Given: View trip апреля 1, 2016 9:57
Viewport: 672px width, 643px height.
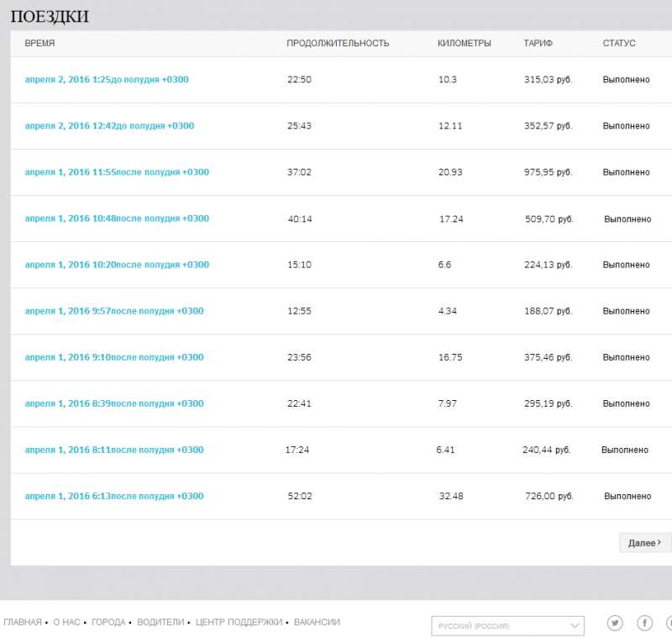Looking at the screenshot, I should (114, 311).
